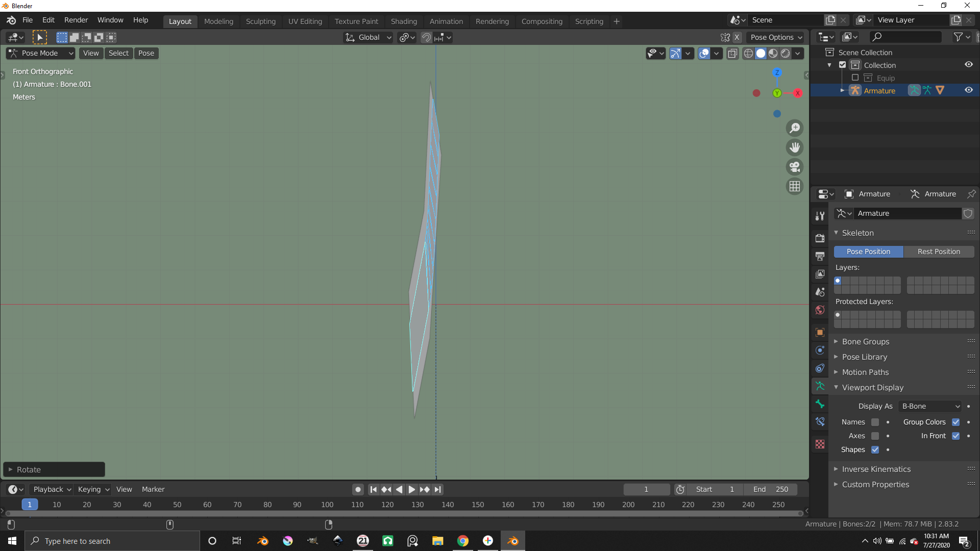980x551 pixels.
Task: Hide Armature using its eye icon
Action: (x=968, y=90)
